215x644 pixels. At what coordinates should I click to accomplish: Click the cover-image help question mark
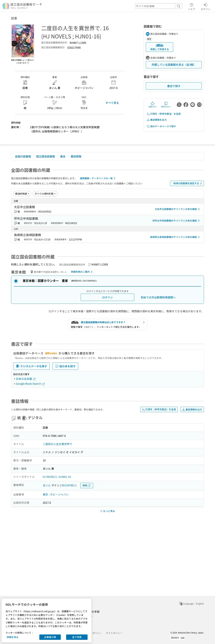[28, 63]
